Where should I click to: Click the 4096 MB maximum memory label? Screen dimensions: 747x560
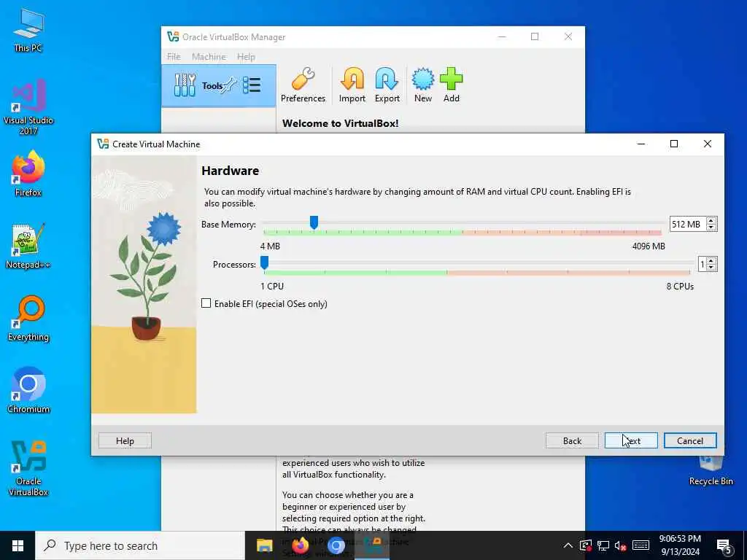[x=649, y=246]
